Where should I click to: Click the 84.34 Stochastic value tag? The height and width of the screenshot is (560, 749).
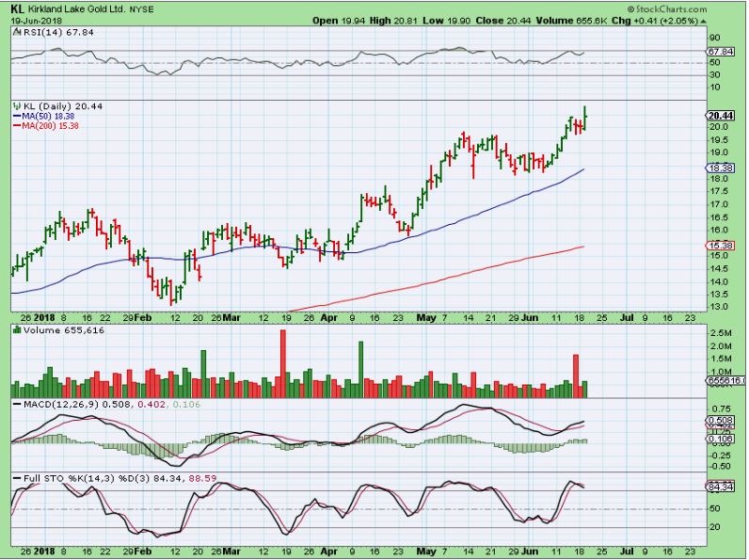(721, 487)
